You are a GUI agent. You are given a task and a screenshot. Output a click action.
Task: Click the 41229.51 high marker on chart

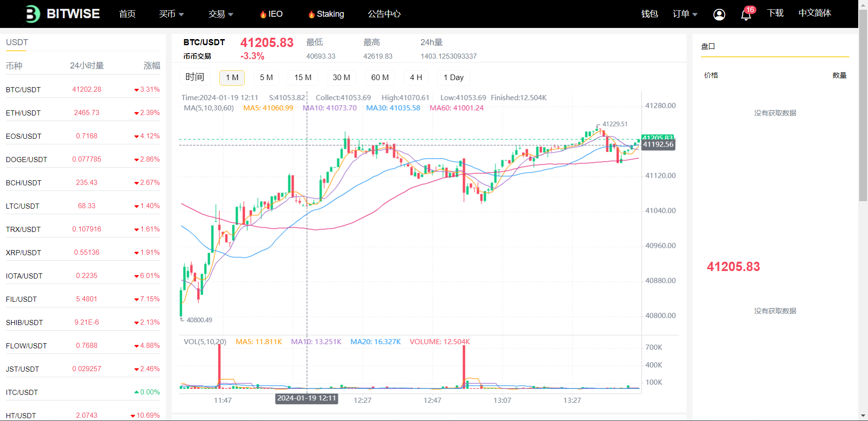pos(615,124)
